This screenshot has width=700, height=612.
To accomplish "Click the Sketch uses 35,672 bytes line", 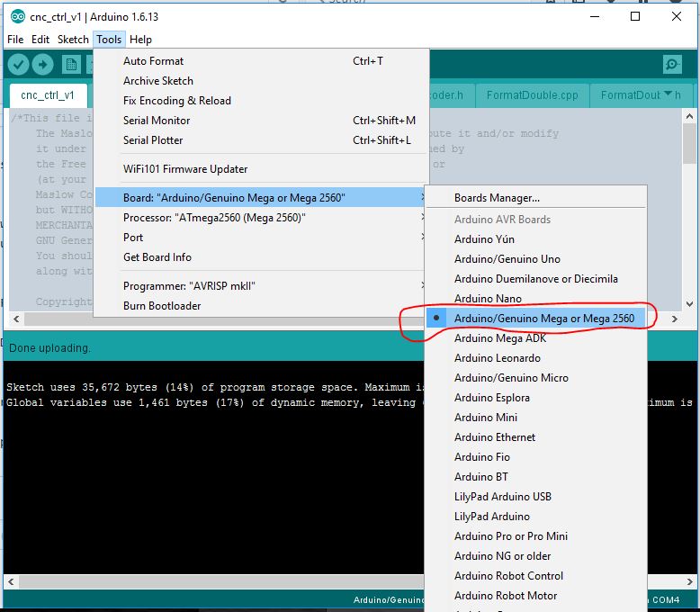I will (215, 387).
